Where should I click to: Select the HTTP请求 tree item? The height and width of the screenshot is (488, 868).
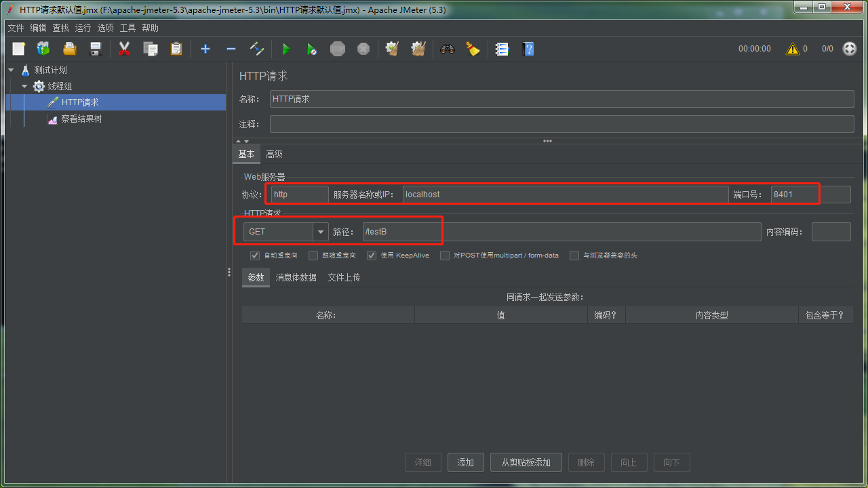(x=80, y=102)
